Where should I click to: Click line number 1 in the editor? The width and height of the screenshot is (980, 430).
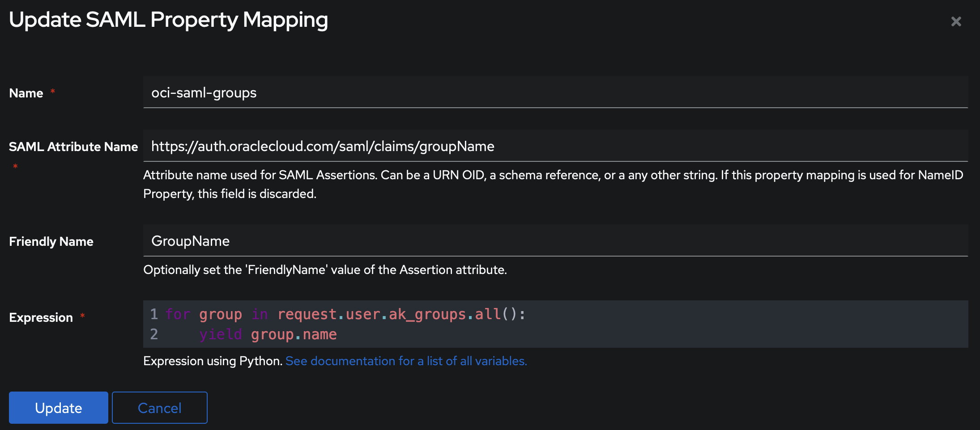[x=154, y=314]
